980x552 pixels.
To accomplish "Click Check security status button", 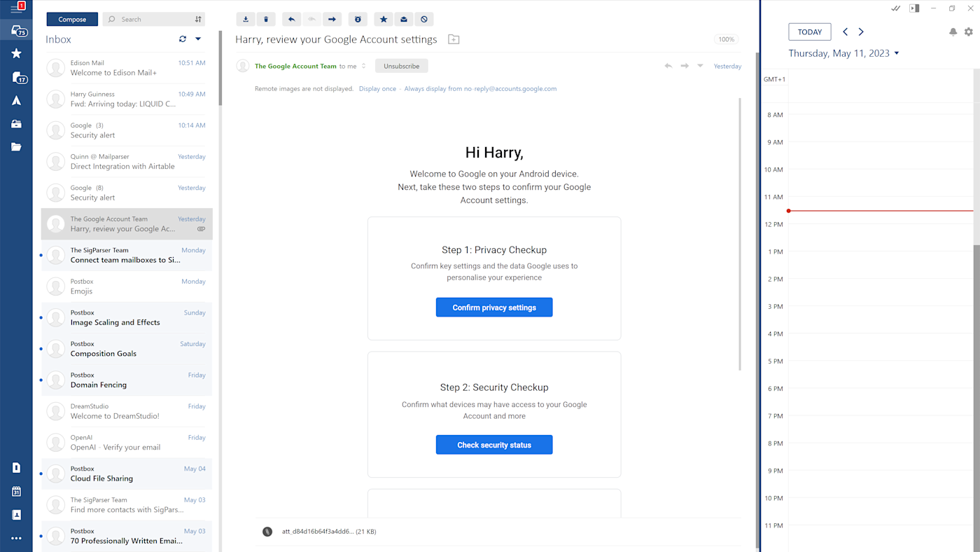I will (494, 445).
